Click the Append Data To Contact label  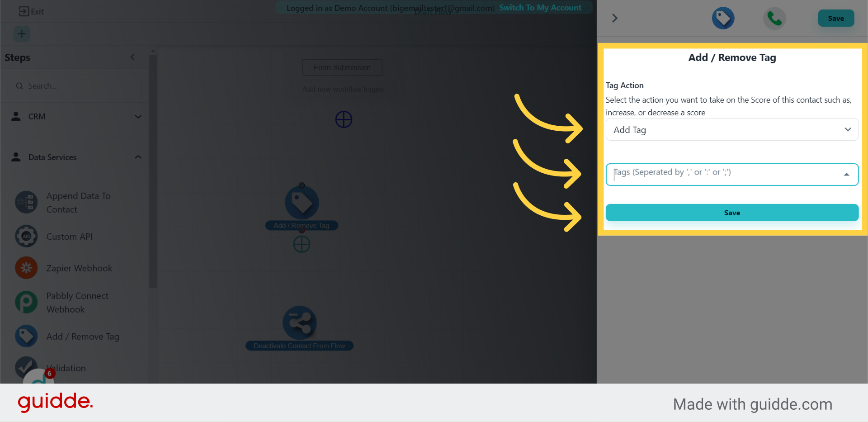point(79,203)
